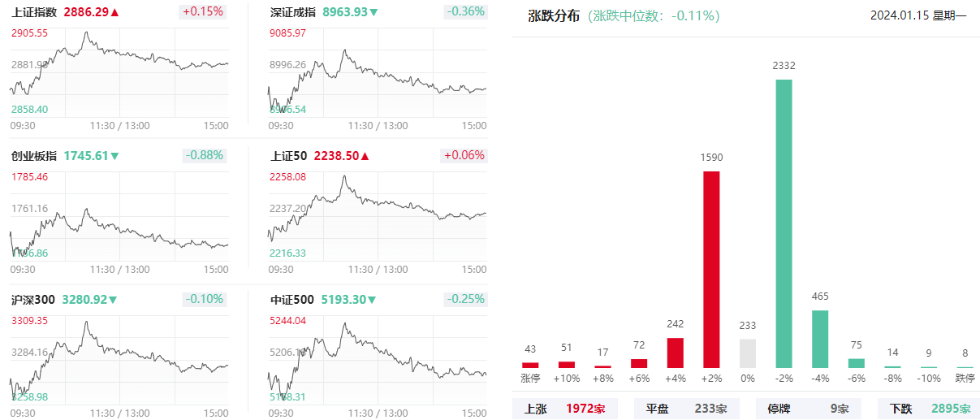Screen dimensions: 980x420
Task: Click the red up arrow beside 上证50 2238.50
Action: coord(365,156)
